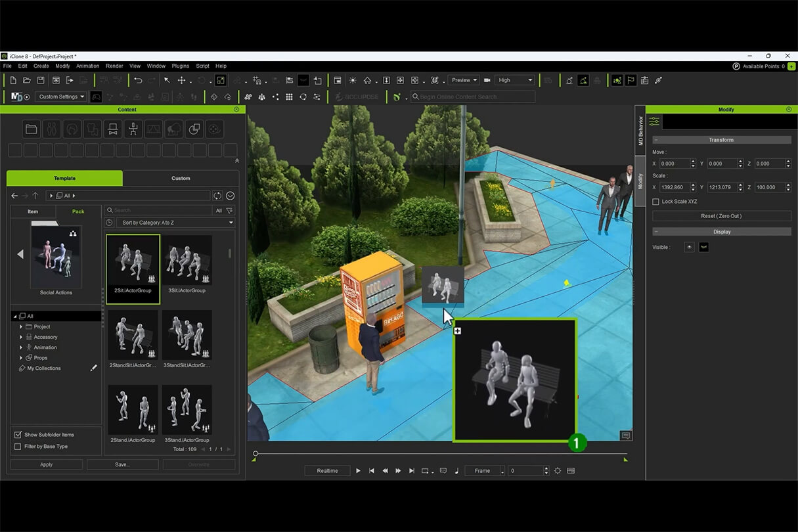
Task: Switch to the Custom tab
Action: 181,178
